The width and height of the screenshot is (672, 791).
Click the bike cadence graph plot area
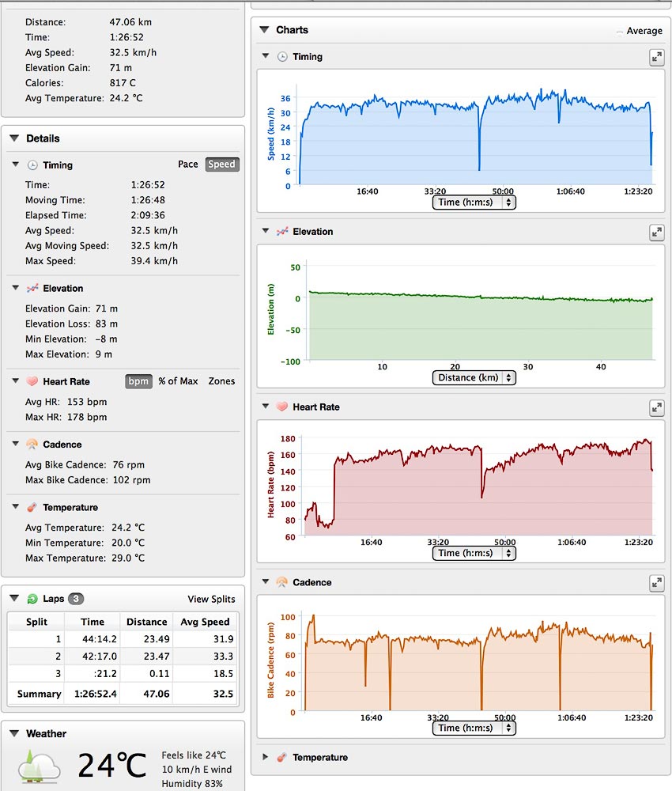[478, 662]
